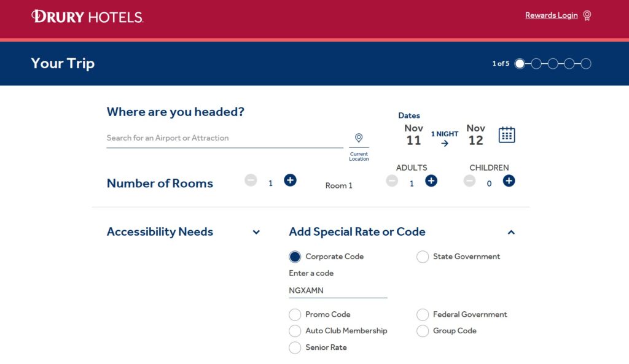Select the Auto Club Membership radio button
The image size is (629, 364).
coord(295,331)
